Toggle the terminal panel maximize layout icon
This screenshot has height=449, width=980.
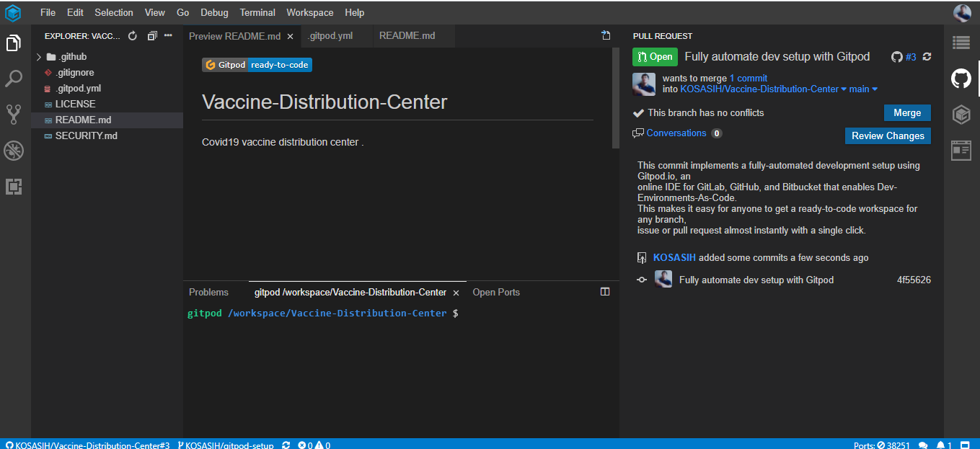[x=605, y=292]
